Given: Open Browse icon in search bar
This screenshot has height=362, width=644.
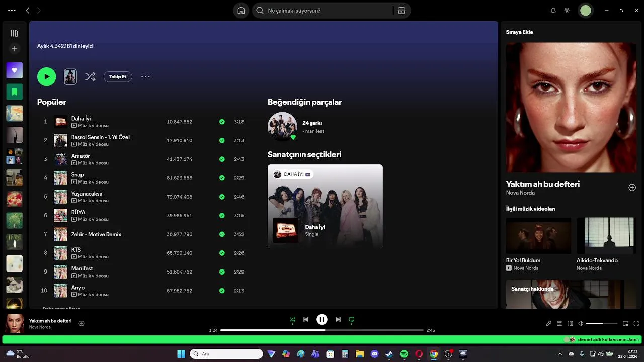Looking at the screenshot, I should (x=401, y=11).
